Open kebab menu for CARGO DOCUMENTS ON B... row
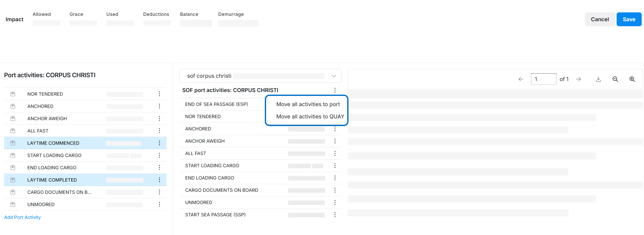Viewport: 644px width, 235px height. 159,192
